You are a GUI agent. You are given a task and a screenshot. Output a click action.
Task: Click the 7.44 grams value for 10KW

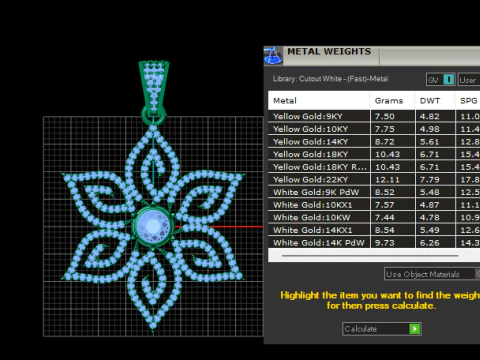pos(385,218)
